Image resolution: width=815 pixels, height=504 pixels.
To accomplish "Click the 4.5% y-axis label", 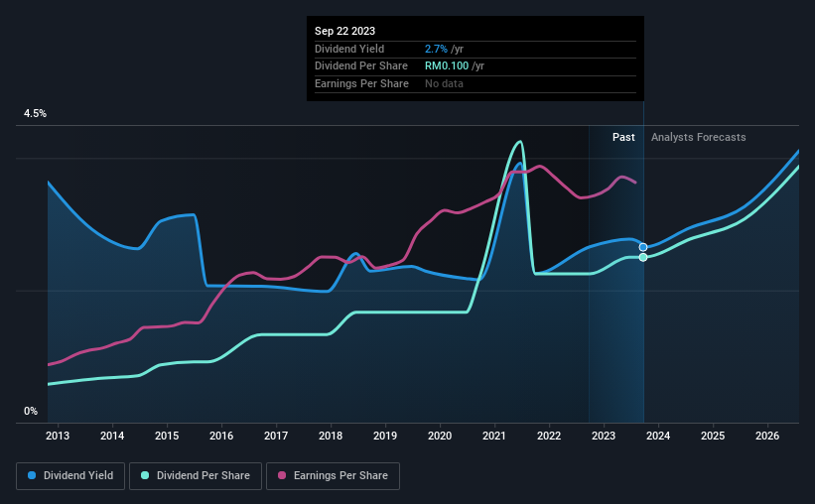I will pos(35,114).
